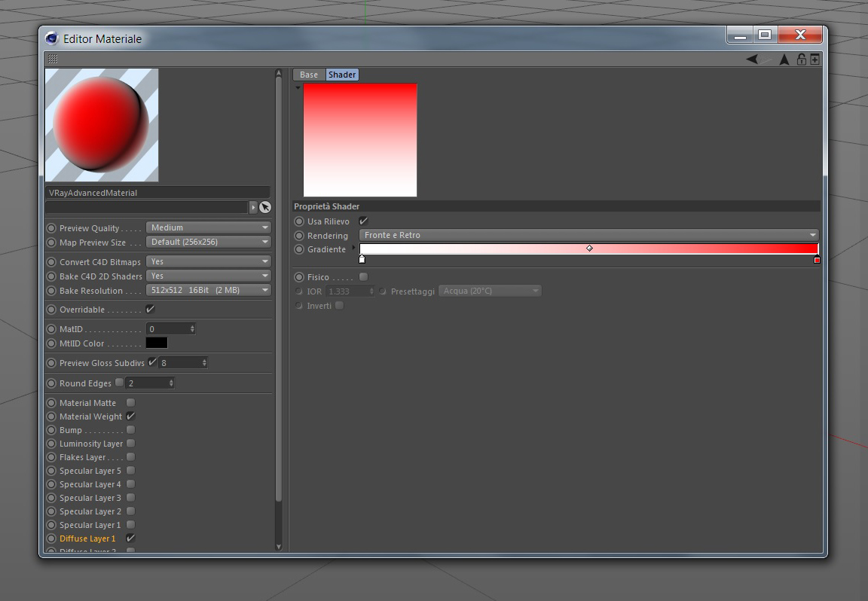Click the material picker cursor icon
The image size is (868, 601).
(x=265, y=207)
